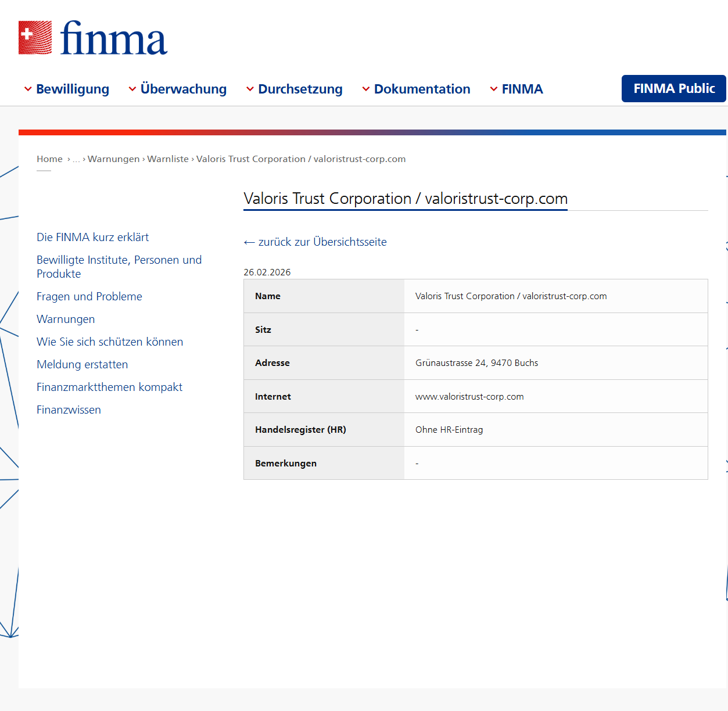Image resolution: width=728 pixels, height=711 pixels.
Task: Open Die FINMA kurz erklärt
Action: (93, 237)
